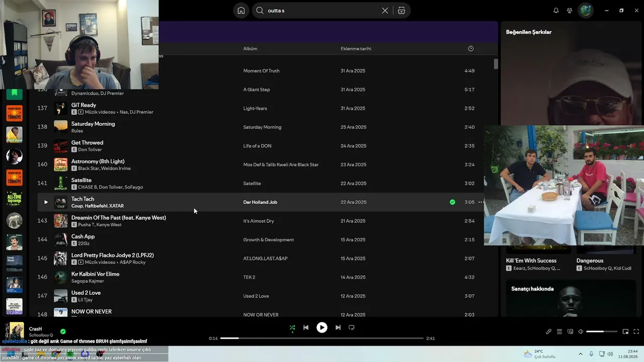Click the Satellite track cover art

(60, 184)
